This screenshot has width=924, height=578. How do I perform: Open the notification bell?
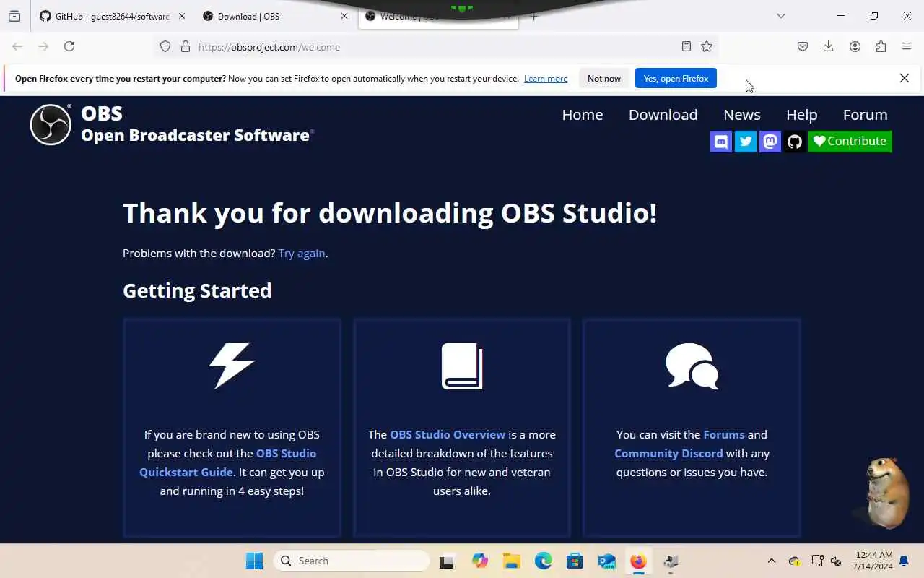click(x=904, y=561)
